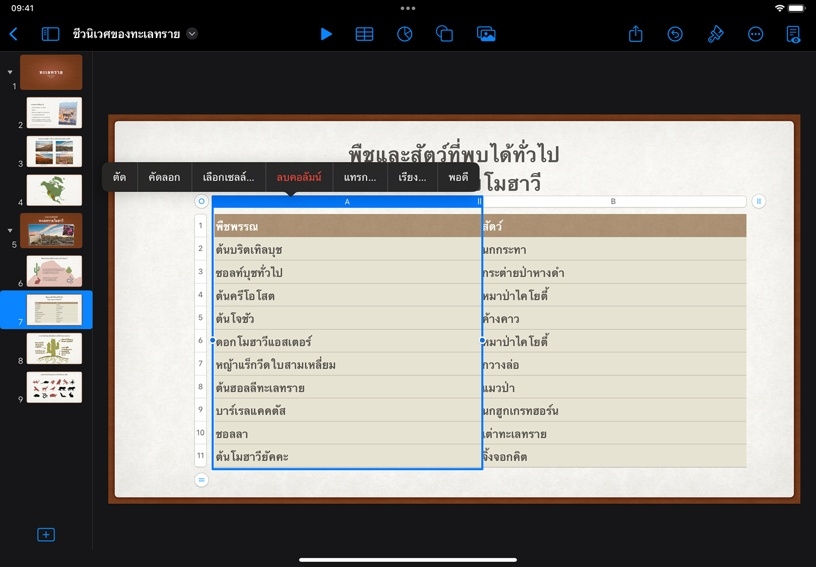The height and width of the screenshot is (567, 816).
Task: Tap พอดี in the popup menu
Action: 458,178
